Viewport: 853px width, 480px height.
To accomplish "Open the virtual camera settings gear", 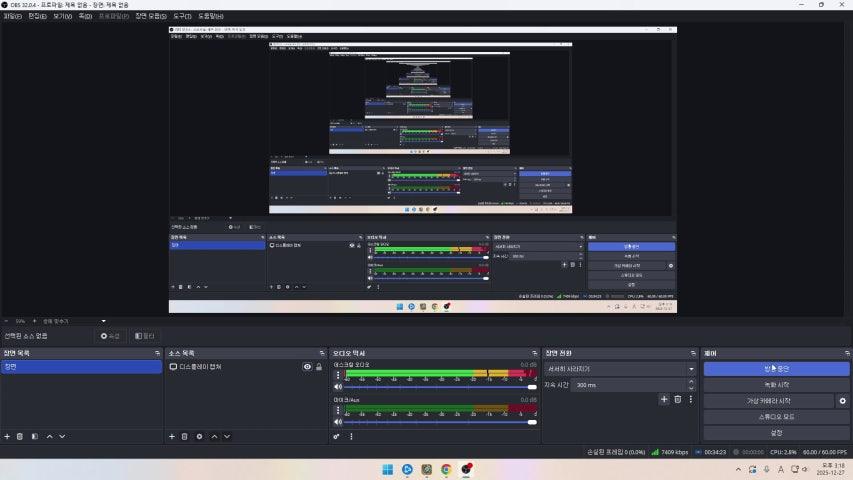I will pyautogui.click(x=842, y=401).
